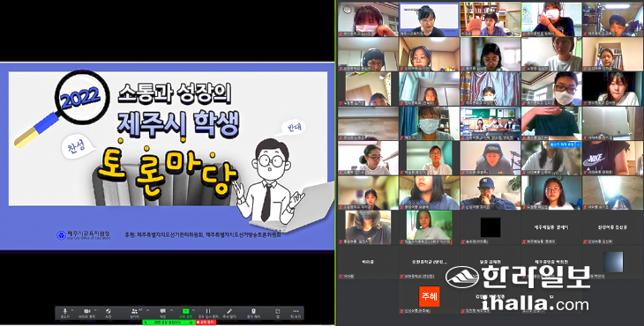Expand the arrow next to Chat
The height and width of the screenshot is (326, 644).
[171, 310]
